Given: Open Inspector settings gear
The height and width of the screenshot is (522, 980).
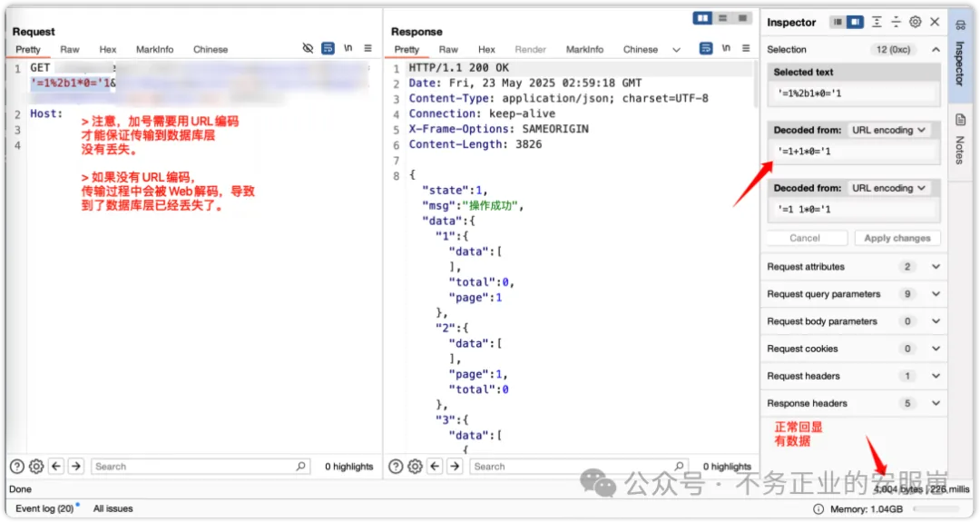Looking at the screenshot, I should (915, 22).
